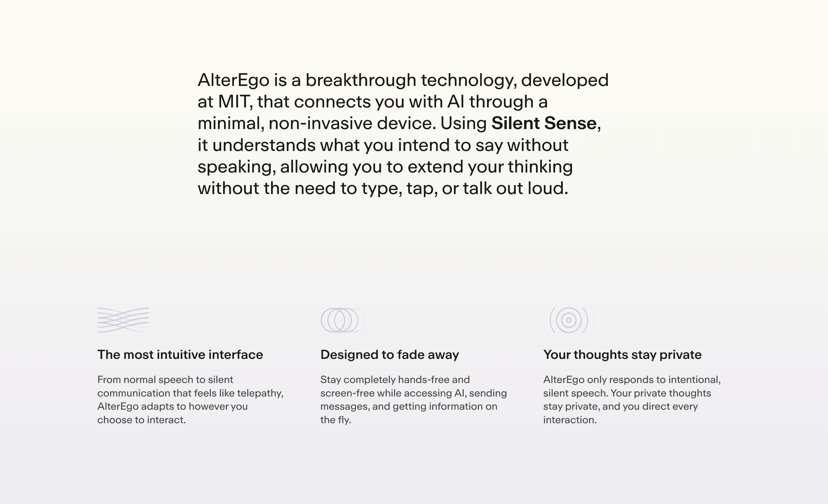Viewport: 828px width, 504px height.
Task: Click the overlapping circles icon
Action: pyautogui.click(x=346, y=320)
